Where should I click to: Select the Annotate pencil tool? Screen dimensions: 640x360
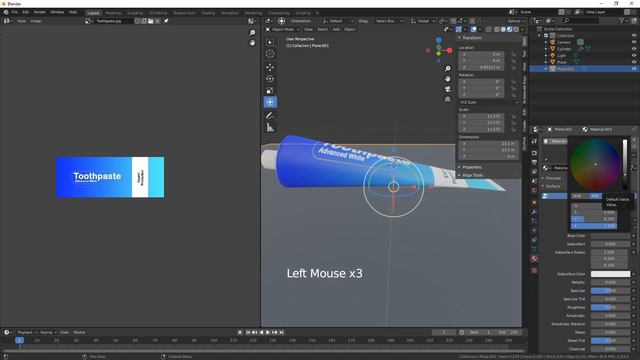(270, 116)
